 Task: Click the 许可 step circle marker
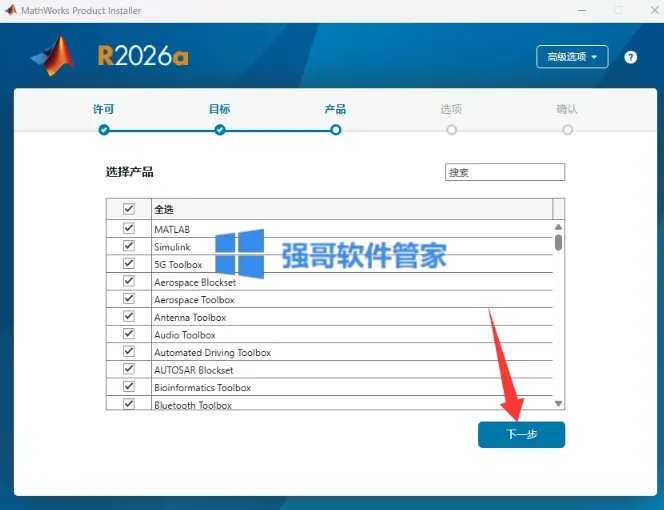pyautogui.click(x=104, y=130)
